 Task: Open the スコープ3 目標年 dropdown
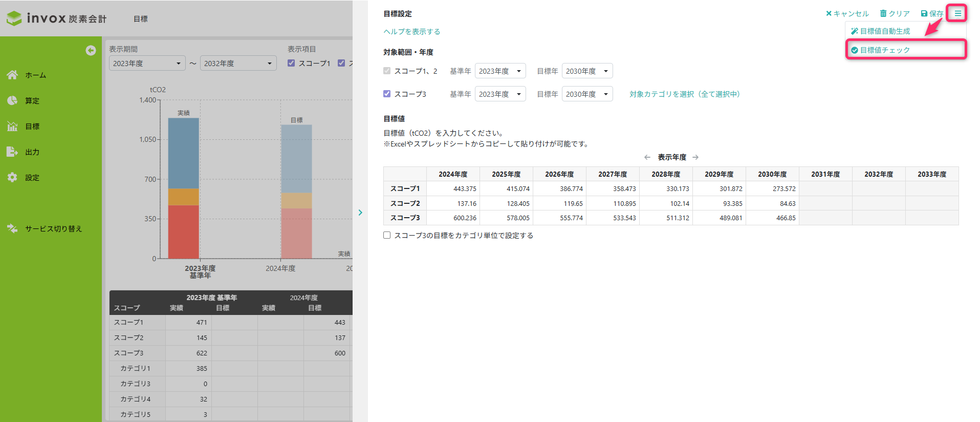[587, 94]
